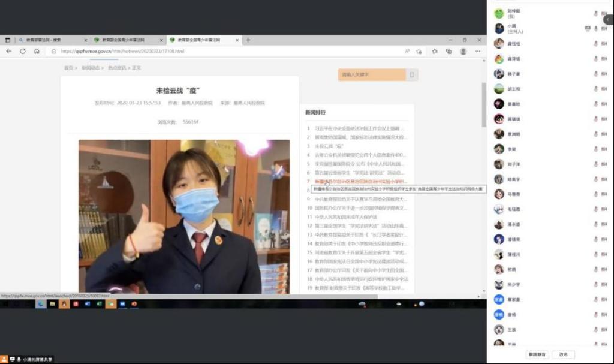Click the 解除静音 button
Screen dimensions: 614x364
(x=537, y=354)
